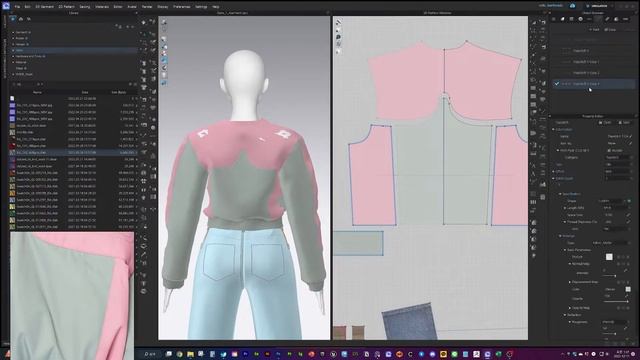Expand the Garment library folder
Screen dimensions: 640x360
[13, 32]
